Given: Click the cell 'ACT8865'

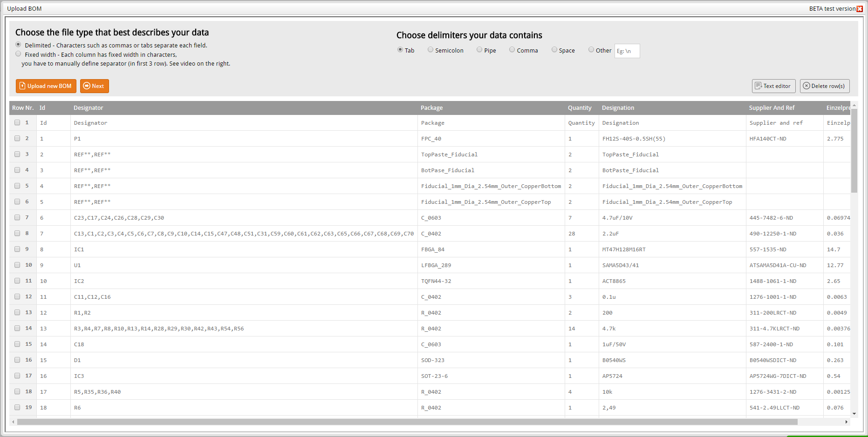Looking at the screenshot, I should tap(672, 281).
